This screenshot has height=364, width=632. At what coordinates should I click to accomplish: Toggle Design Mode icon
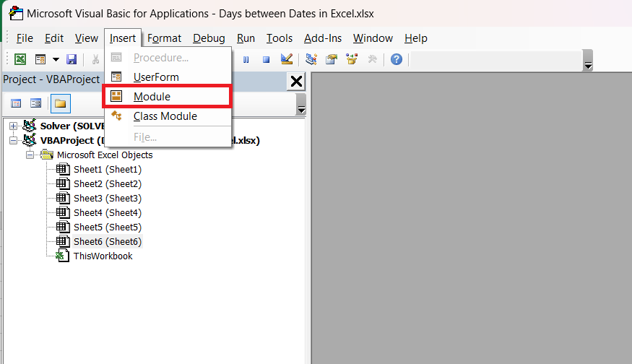pos(287,59)
